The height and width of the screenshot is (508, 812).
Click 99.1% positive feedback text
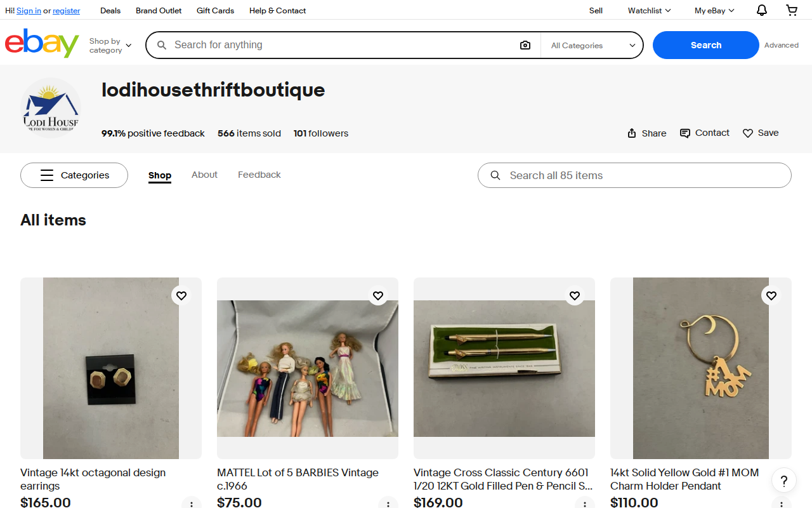(153, 133)
